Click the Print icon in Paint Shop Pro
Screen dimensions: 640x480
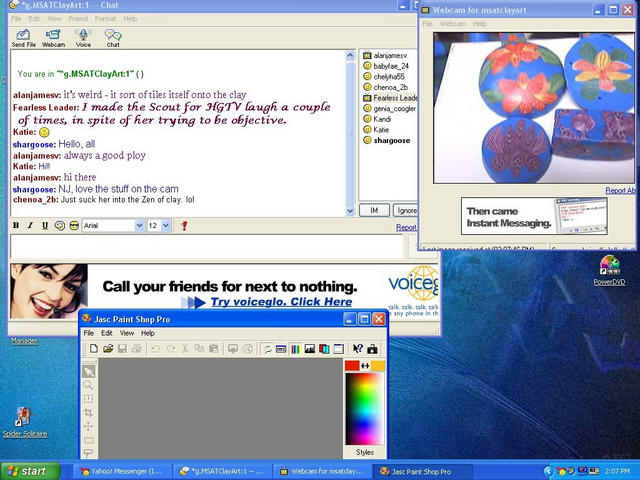tap(136, 349)
